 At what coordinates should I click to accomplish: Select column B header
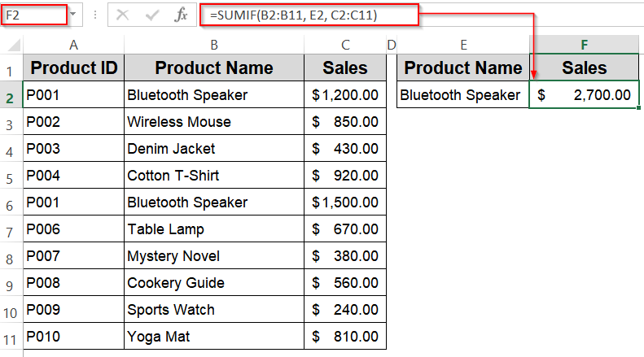coord(213,44)
